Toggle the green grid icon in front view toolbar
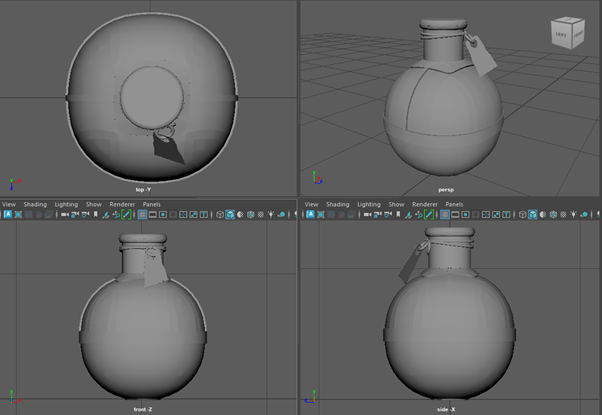 [127, 214]
